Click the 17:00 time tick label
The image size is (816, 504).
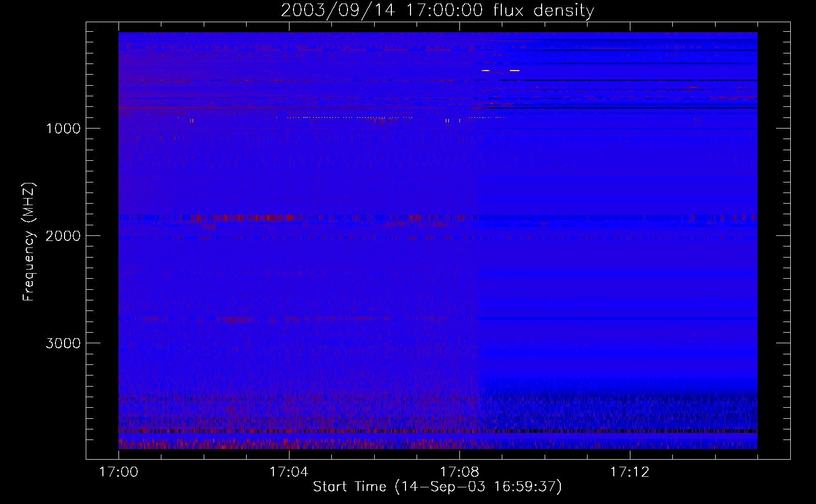pyautogui.click(x=119, y=472)
